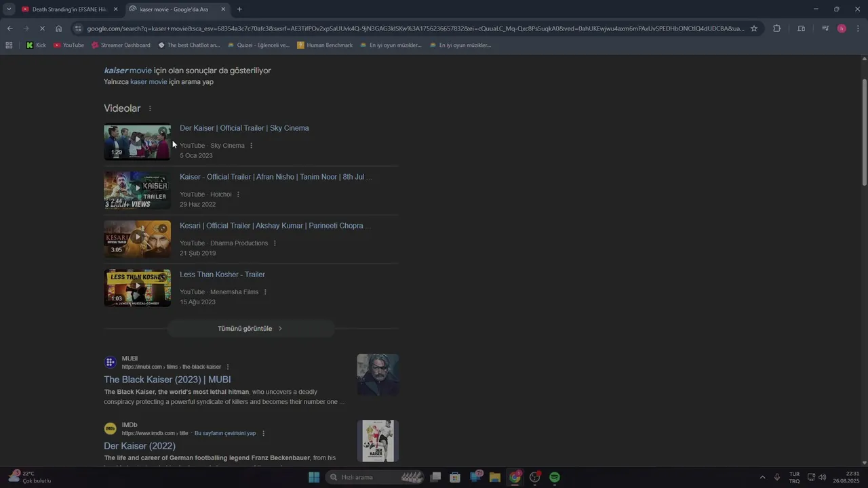
Task: Click the address bar URL
Action: 415,28
